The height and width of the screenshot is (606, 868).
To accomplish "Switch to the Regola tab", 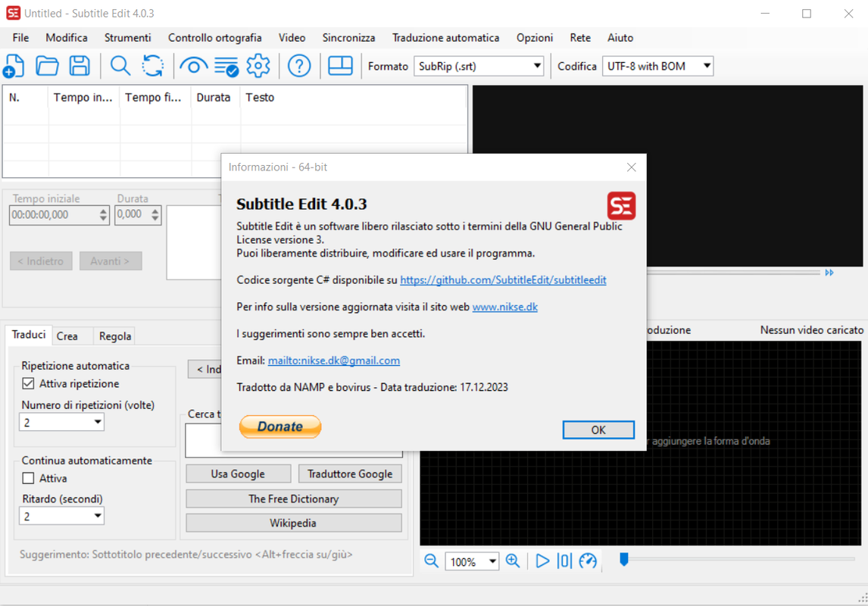I will [x=115, y=336].
